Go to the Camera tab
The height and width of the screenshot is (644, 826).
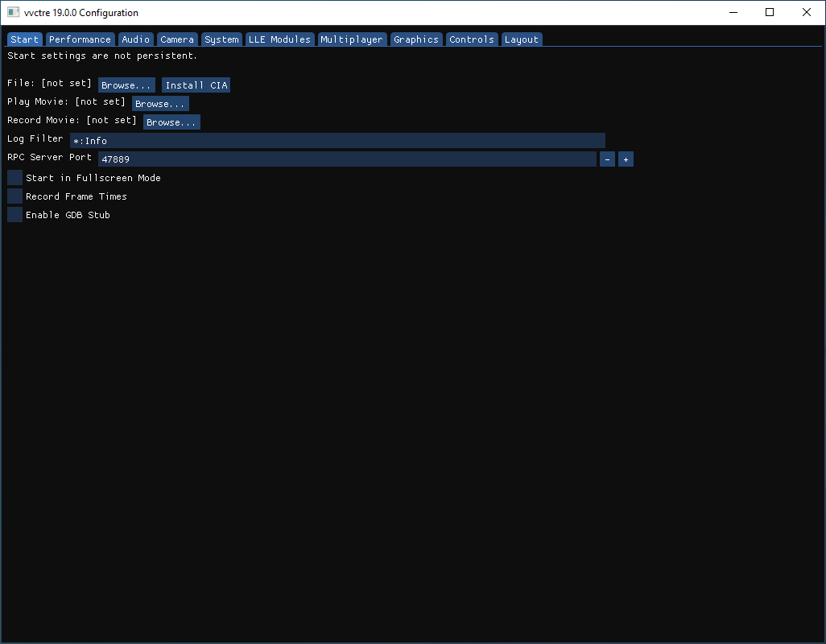click(x=177, y=39)
